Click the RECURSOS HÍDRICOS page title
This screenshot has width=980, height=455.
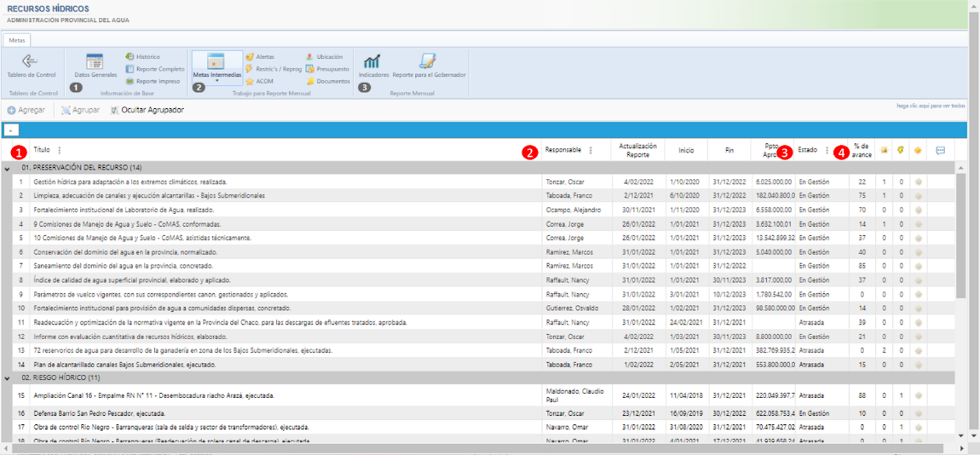click(x=48, y=9)
